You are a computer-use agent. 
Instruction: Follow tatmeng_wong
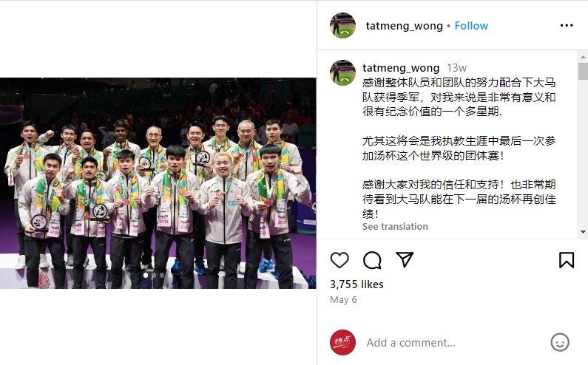tap(471, 26)
